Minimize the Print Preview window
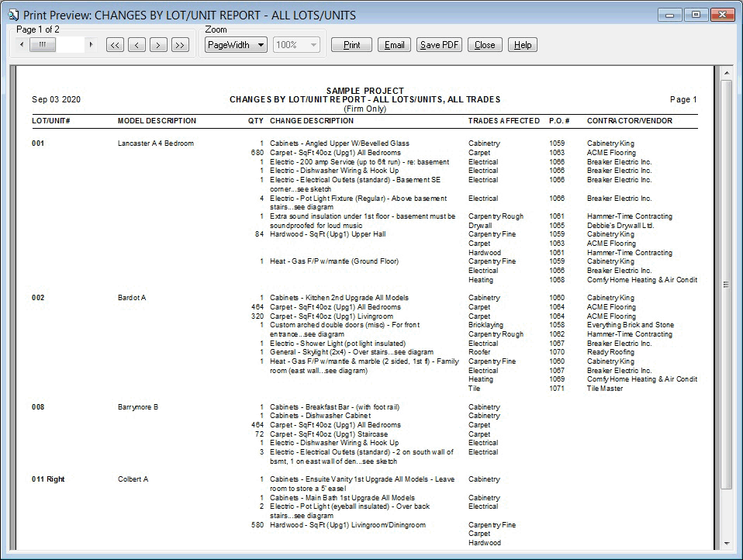743x560 pixels. tap(669, 15)
